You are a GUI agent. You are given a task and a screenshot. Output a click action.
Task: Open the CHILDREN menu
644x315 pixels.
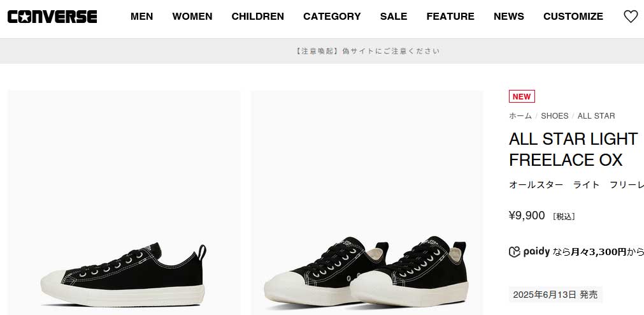[257, 17]
